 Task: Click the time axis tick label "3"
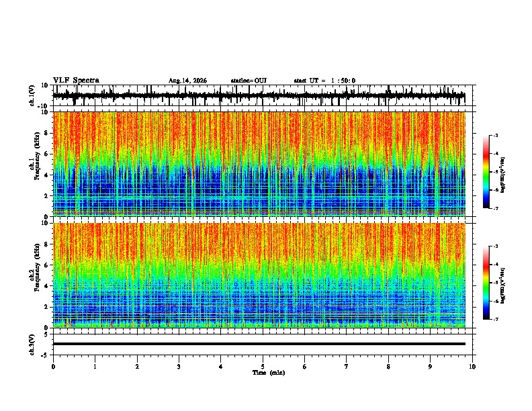tap(179, 367)
